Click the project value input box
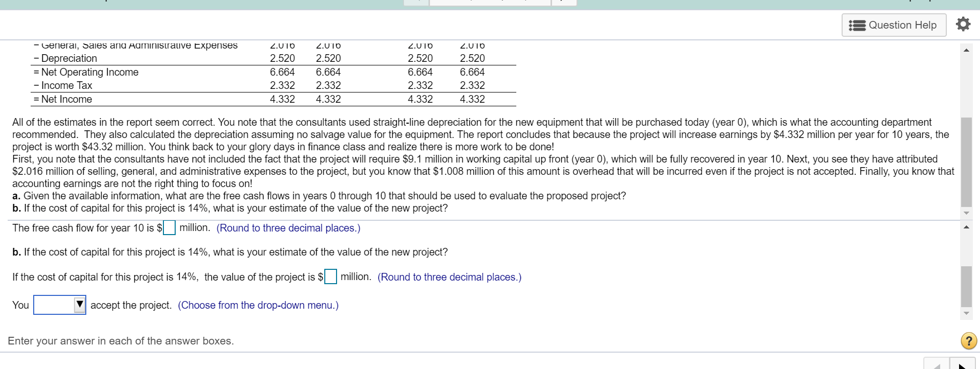This screenshot has width=980, height=369. (330, 277)
